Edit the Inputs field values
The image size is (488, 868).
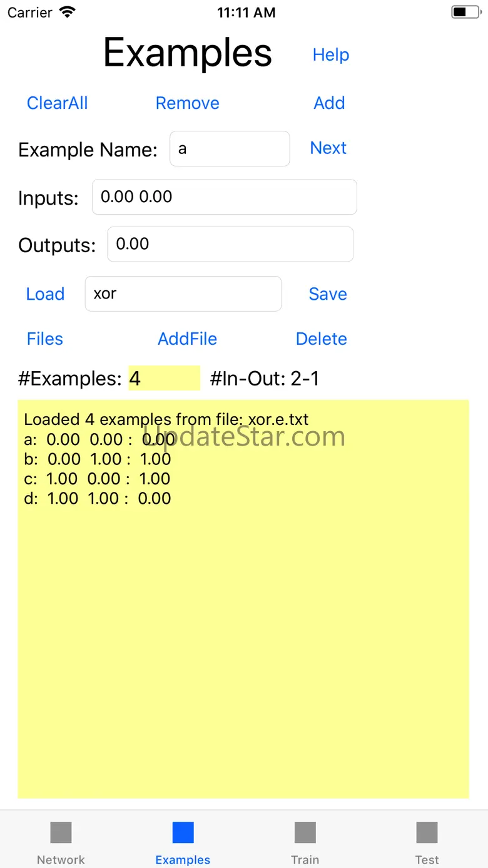click(224, 197)
